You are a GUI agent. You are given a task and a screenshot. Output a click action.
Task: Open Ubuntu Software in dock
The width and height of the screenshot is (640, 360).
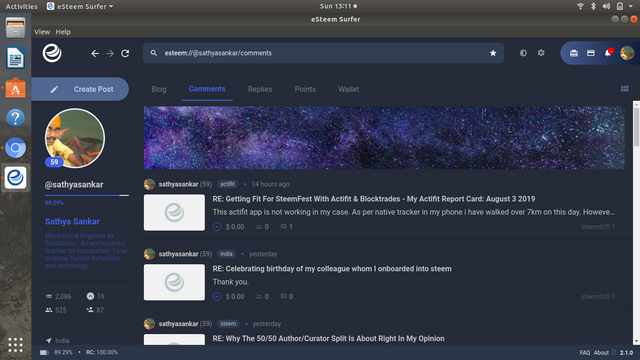(x=16, y=88)
